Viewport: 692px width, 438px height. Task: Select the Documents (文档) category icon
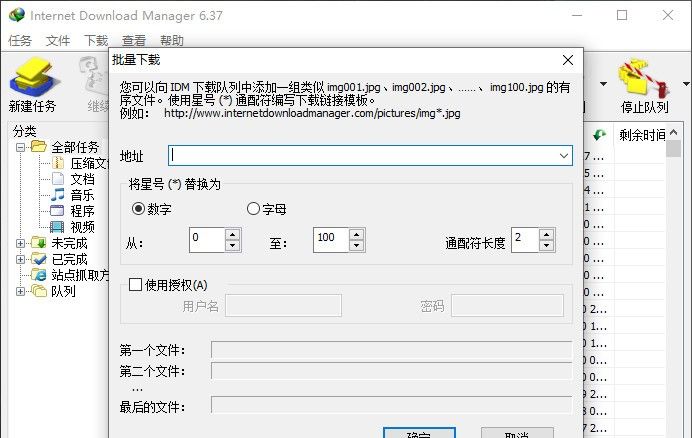tap(58, 178)
